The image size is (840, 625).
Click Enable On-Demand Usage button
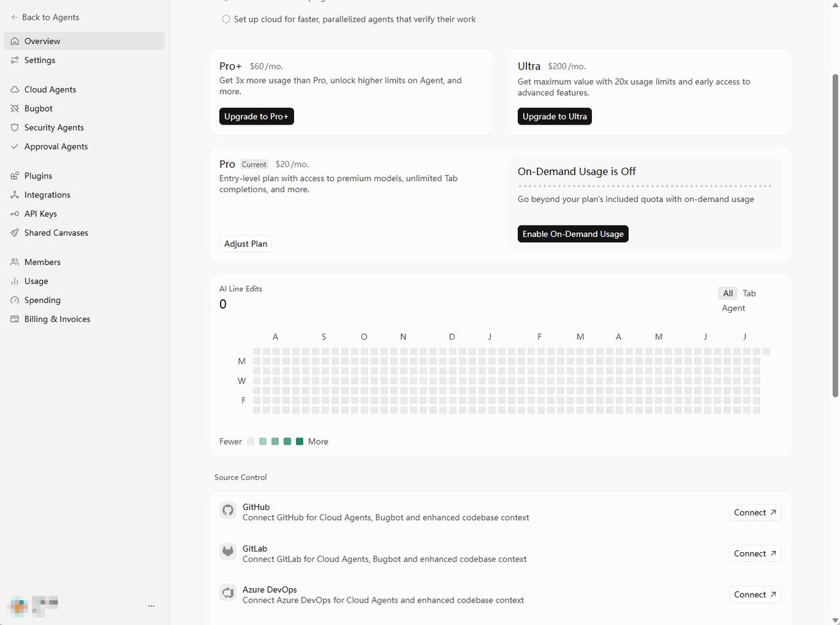point(573,233)
